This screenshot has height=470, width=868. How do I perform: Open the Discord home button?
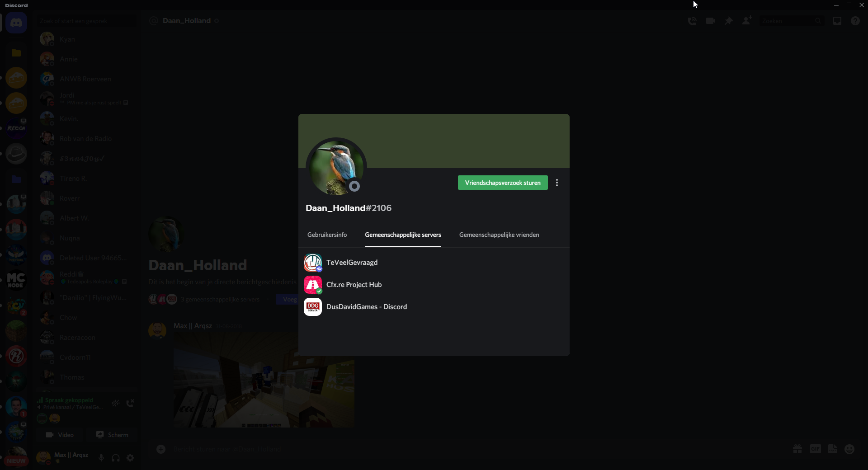[16, 23]
